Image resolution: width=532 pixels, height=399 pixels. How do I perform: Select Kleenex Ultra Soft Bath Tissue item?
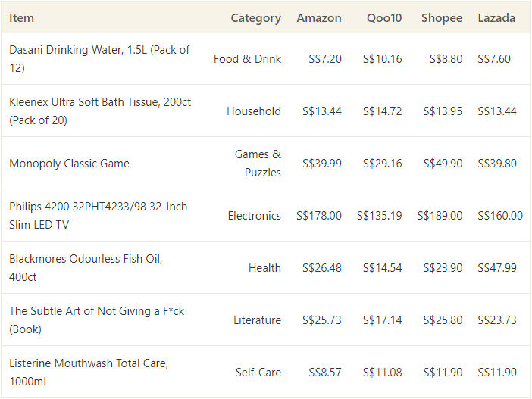point(99,111)
